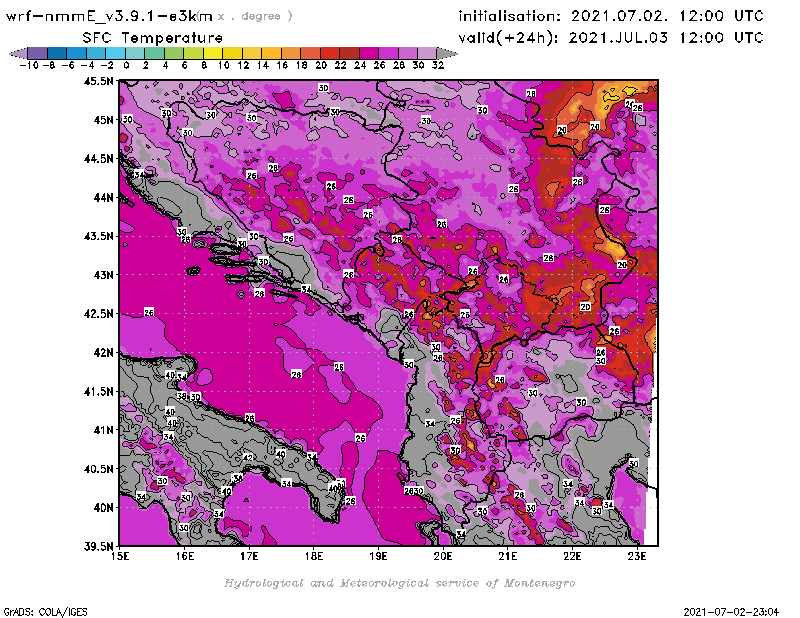Image resolution: width=800 pixels, height=618 pixels.
Task: Select the 18E longitude axis label
Action: point(314,556)
